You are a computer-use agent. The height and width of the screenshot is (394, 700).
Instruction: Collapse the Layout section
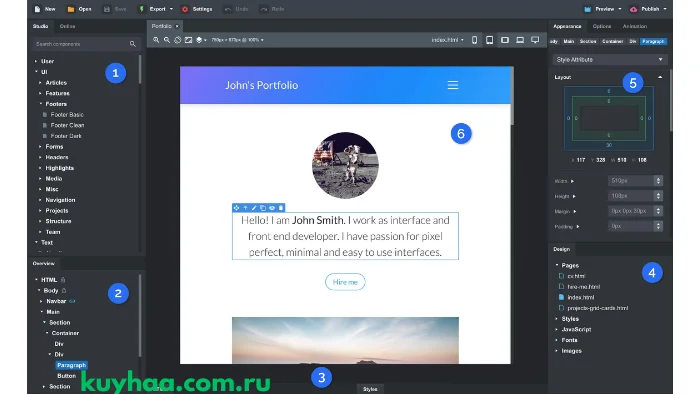(660, 77)
